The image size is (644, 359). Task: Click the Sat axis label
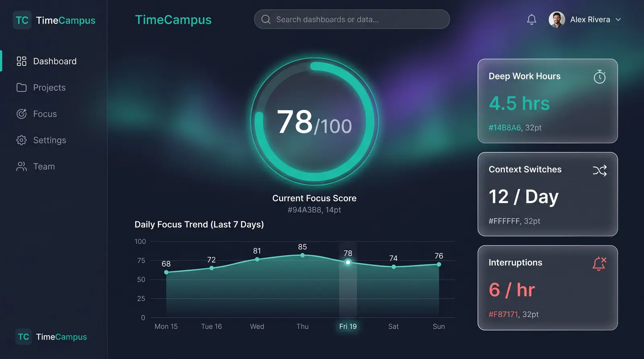coord(394,326)
